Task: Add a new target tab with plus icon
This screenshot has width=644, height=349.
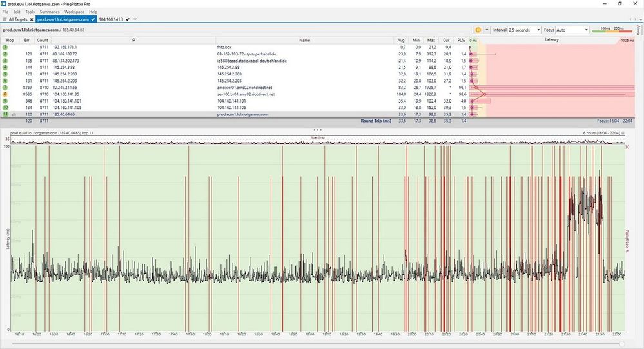Action: [x=135, y=19]
